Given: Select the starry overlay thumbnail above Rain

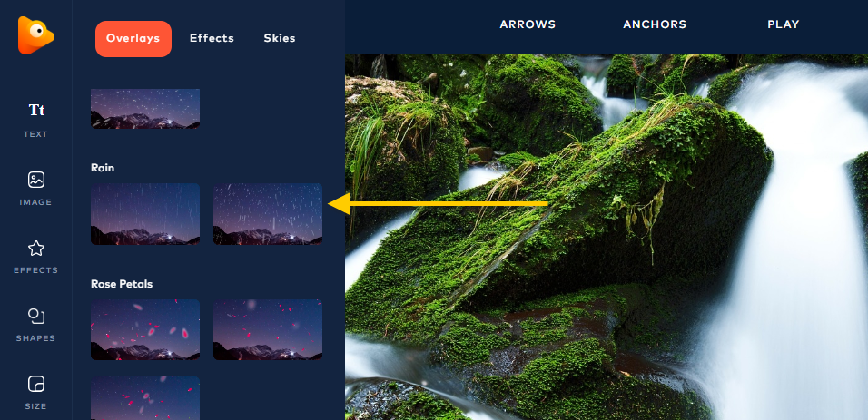Looking at the screenshot, I should point(145,109).
